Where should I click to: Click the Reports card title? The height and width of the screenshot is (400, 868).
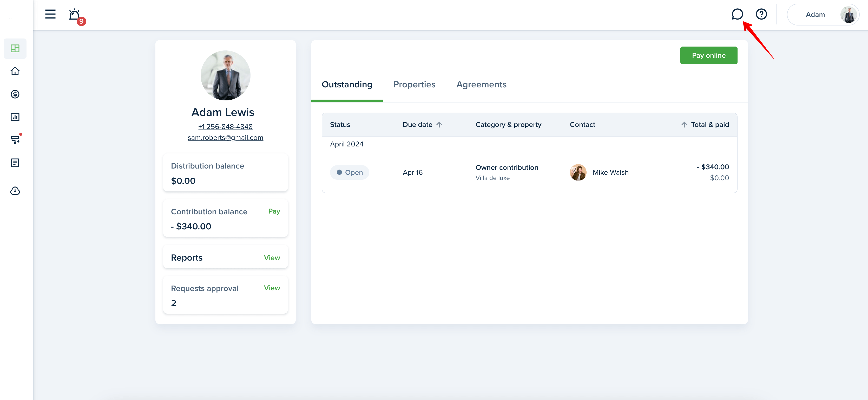(x=187, y=258)
